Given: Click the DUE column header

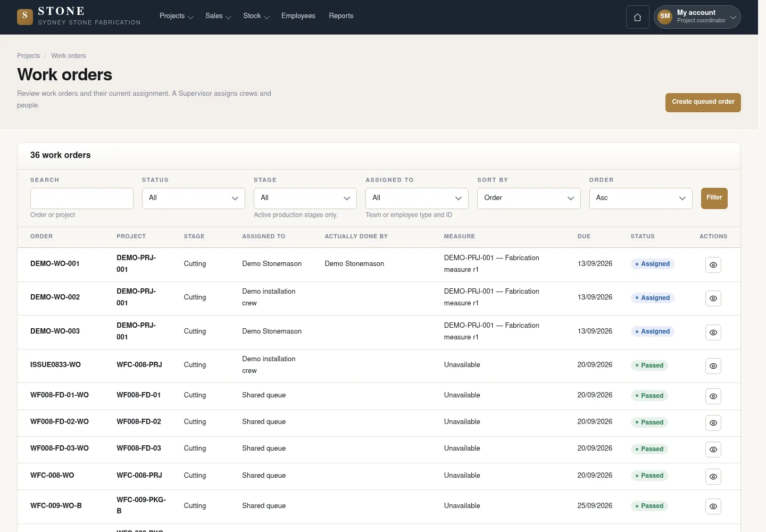Looking at the screenshot, I should pyautogui.click(x=584, y=236).
